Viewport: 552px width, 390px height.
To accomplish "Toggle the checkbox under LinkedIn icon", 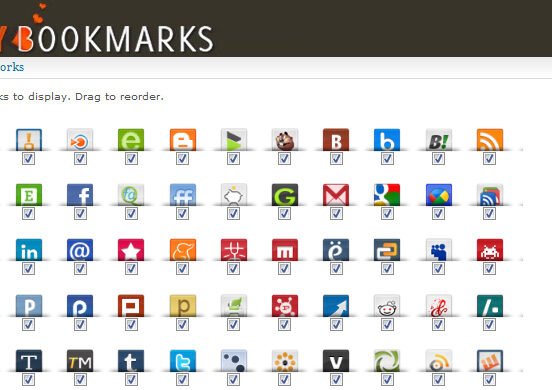I will (x=29, y=269).
